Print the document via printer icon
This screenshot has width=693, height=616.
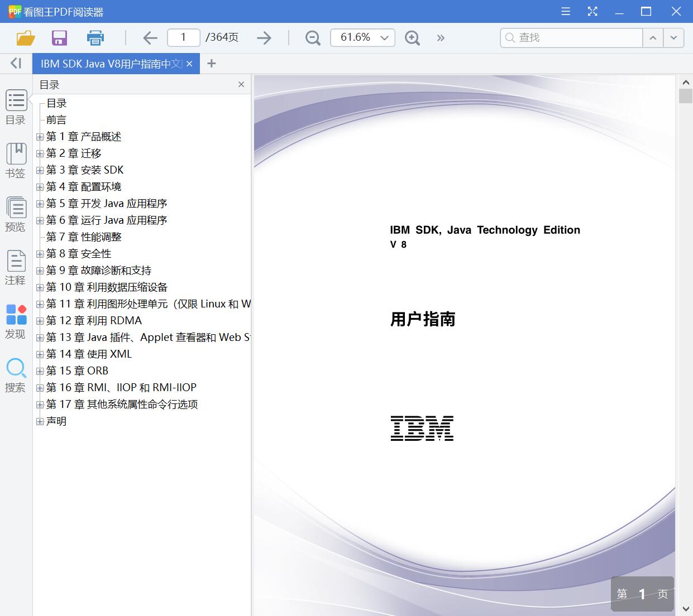point(95,38)
